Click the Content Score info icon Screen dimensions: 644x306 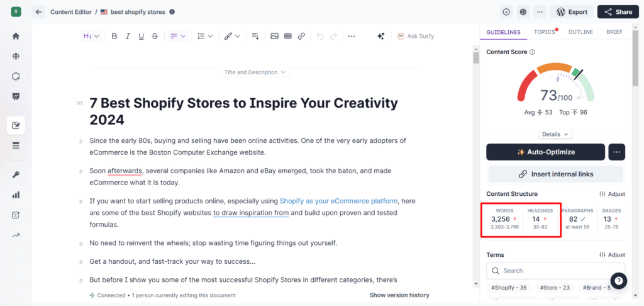pos(532,52)
